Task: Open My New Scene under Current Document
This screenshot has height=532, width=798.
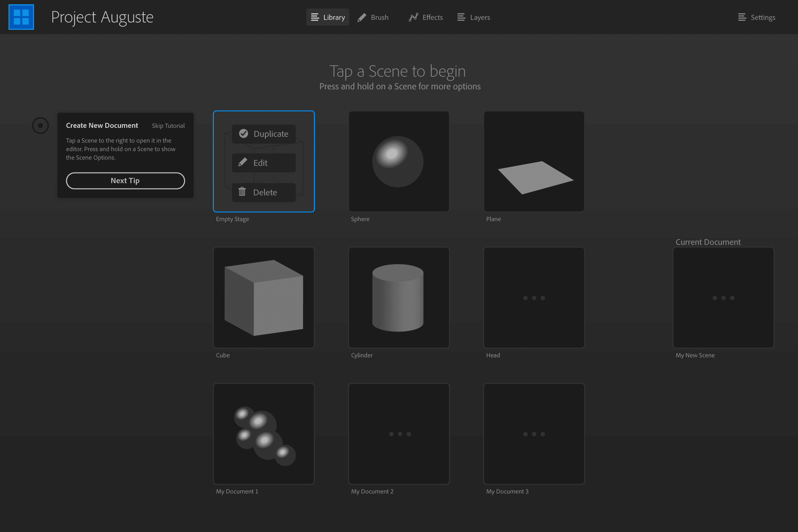Action: [x=723, y=298]
